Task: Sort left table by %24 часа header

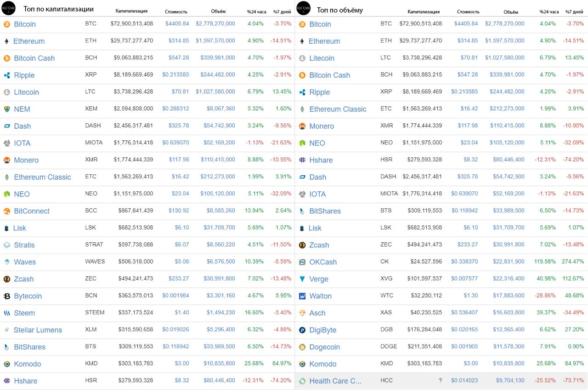Action: click(256, 11)
